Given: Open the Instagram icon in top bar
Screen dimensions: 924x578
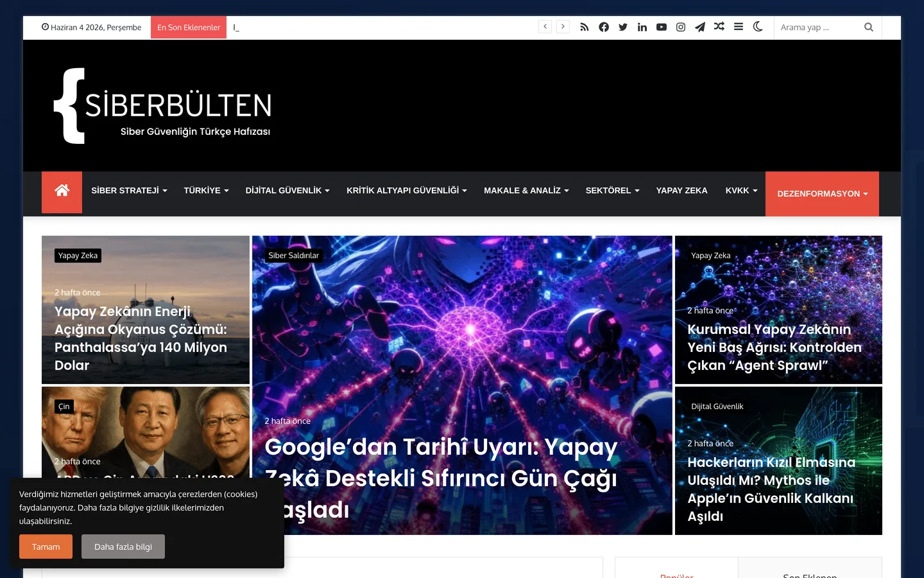Looking at the screenshot, I should click(681, 27).
